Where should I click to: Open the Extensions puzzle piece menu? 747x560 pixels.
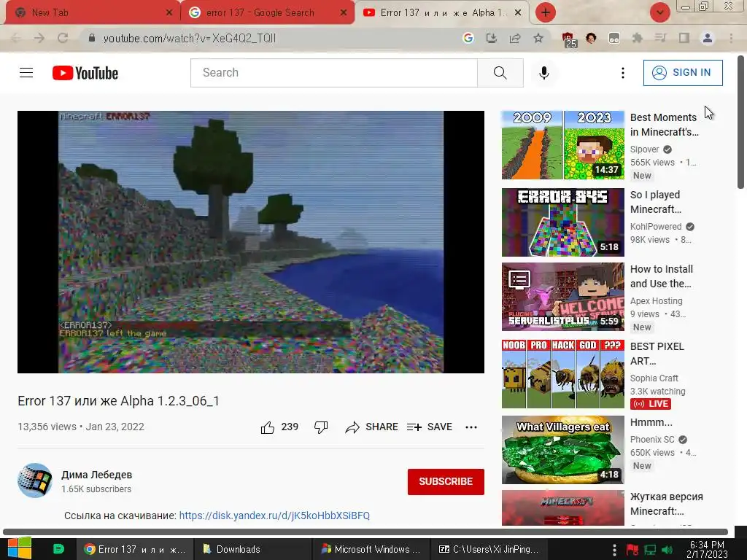click(637, 38)
